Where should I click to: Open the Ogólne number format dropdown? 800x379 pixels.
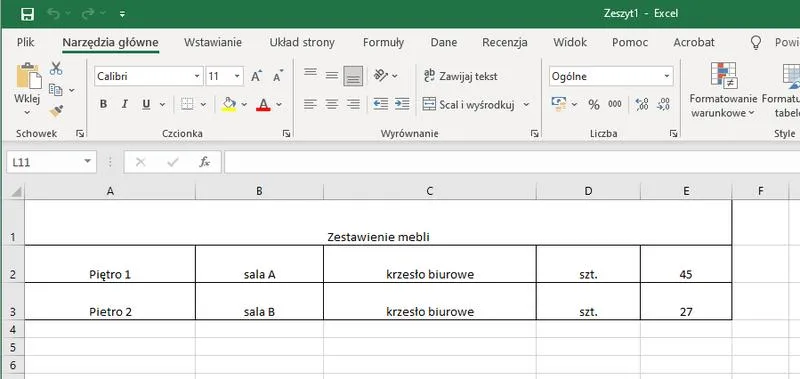[x=666, y=77]
